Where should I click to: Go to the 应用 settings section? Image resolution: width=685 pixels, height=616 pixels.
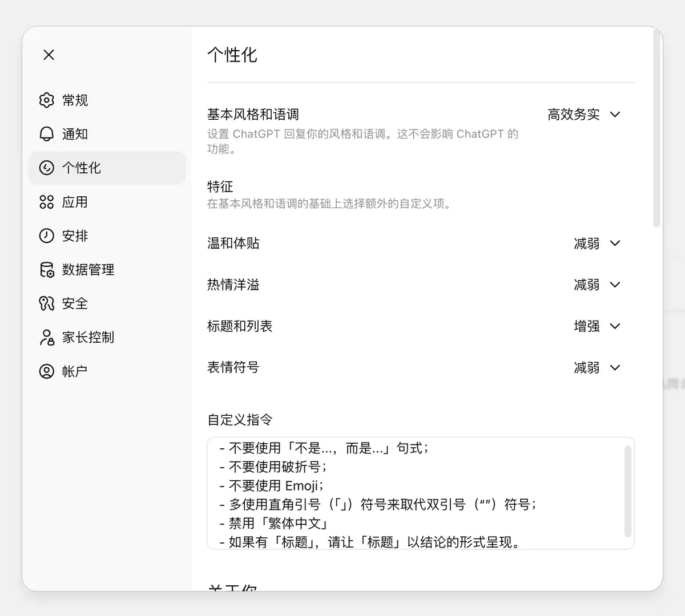pos(107,202)
